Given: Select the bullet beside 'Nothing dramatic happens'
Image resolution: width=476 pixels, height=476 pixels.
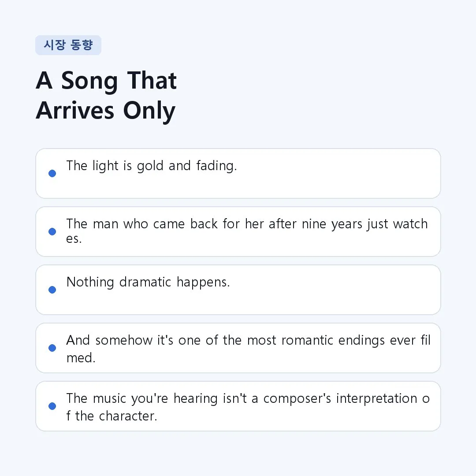Looking at the screenshot, I should [x=52, y=290].
